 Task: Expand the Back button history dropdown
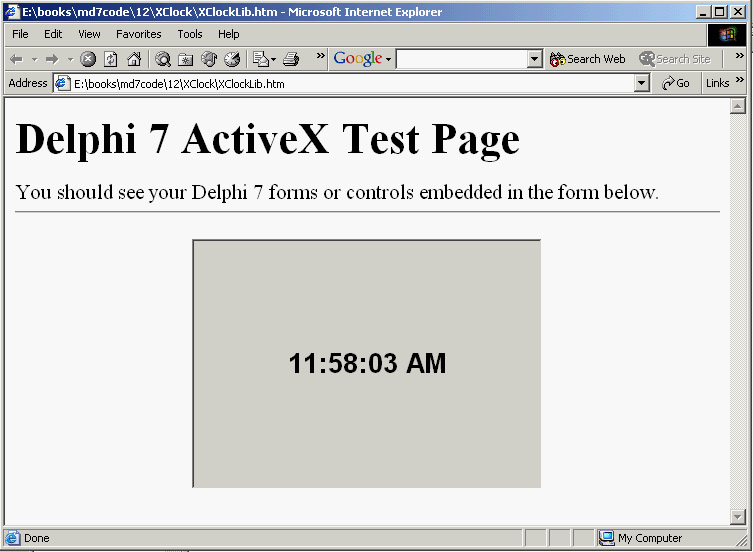tap(33, 59)
